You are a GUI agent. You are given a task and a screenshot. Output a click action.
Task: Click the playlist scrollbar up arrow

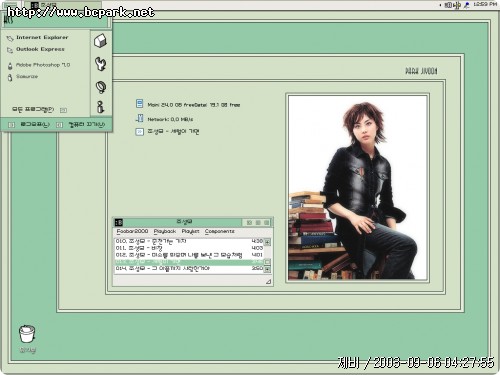tap(267, 242)
